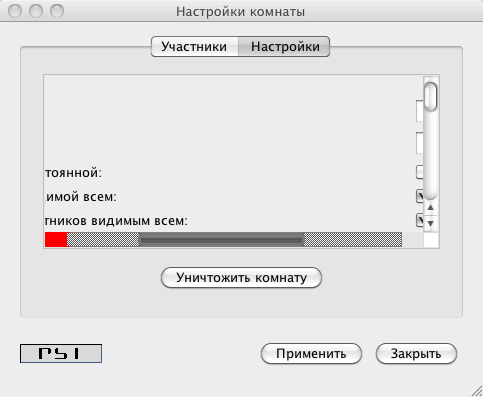This screenshot has width=483, height=397.
Task: Click the "тоянной:" label text
Action: [73, 173]
